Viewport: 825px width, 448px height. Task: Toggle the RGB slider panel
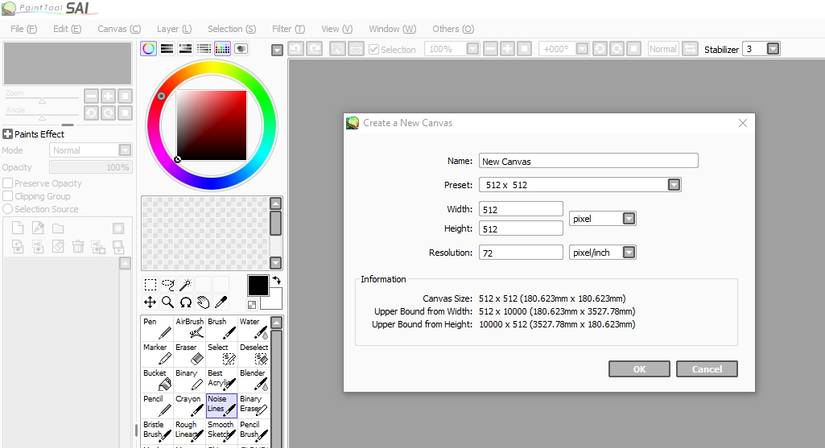(x=167, y=49)
